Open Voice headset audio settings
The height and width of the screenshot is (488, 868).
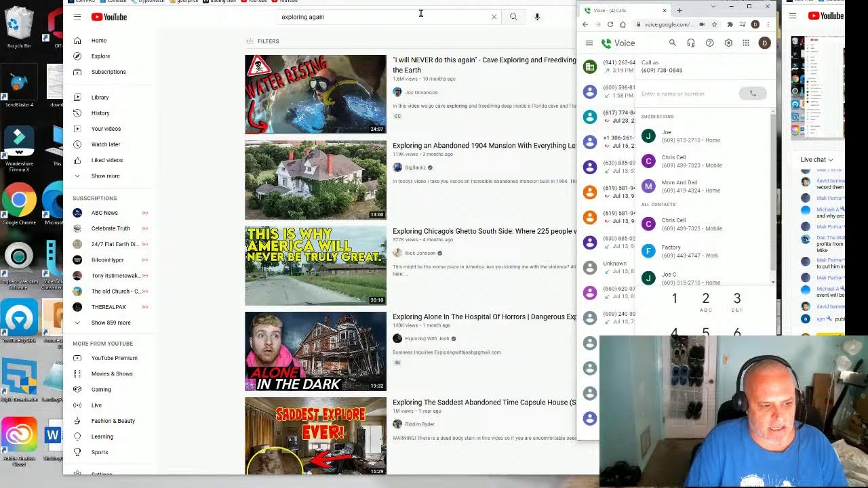tap(691, 43)
